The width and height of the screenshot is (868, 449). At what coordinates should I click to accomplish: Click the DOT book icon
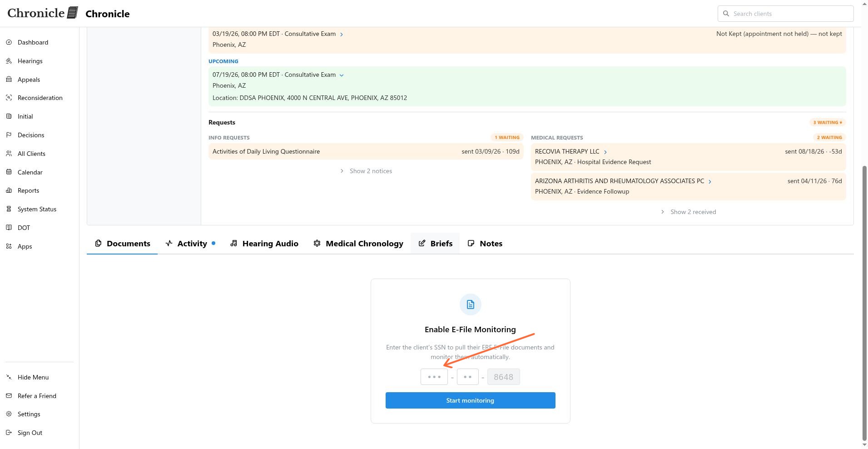click(x=9, y=228)
